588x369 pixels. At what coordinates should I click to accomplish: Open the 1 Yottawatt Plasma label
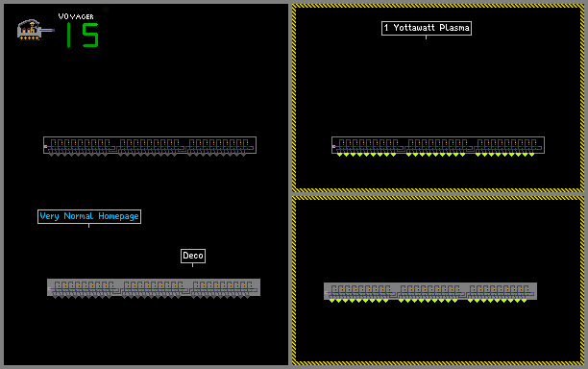pyautogui.click(x=427, y=28)
